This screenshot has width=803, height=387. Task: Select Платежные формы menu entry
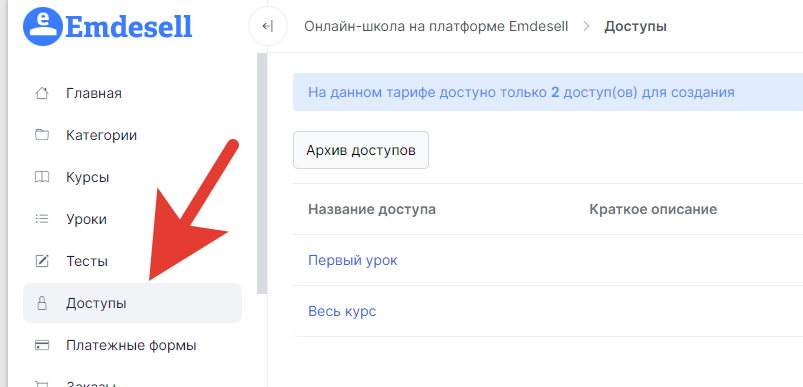point(132,345)
